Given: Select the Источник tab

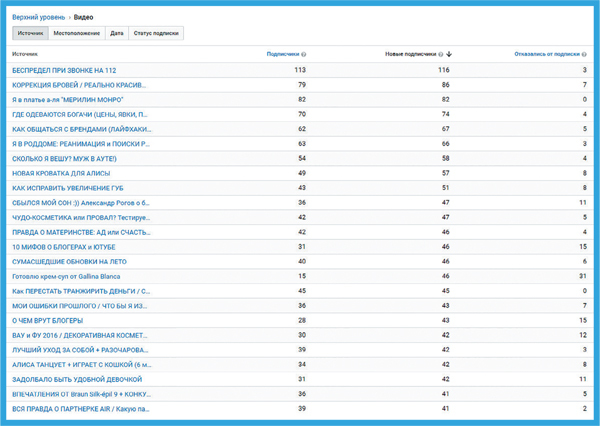Looking at the screenshot, I should point(30,33).
